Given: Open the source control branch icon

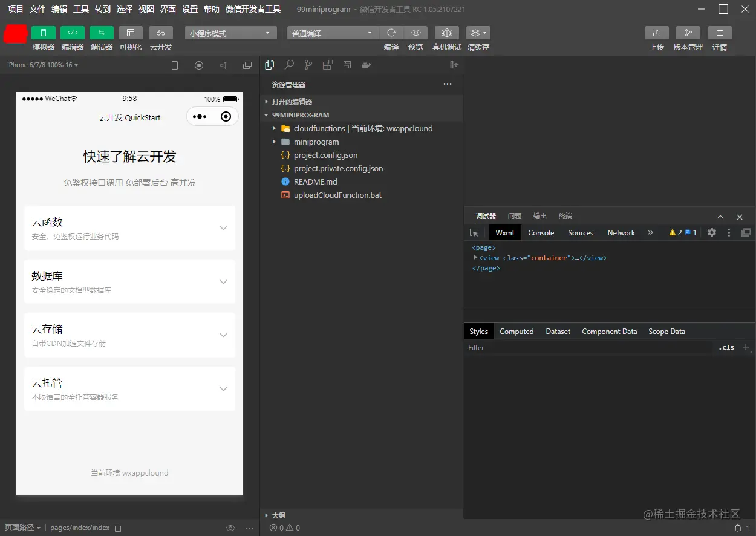Looking at the screenshot, I should point(308,65).
